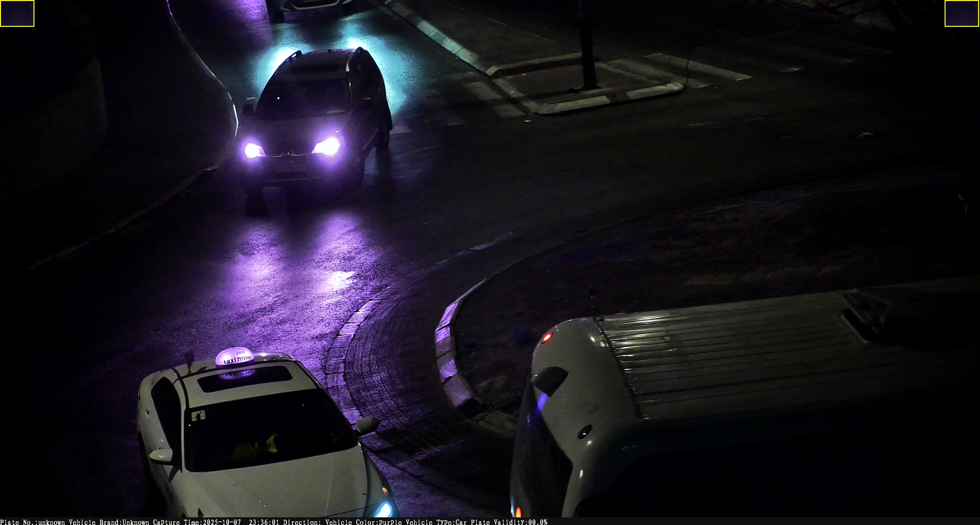Click the yellow-bordered thumbnail in top-right corner
The height and width of the screenshot is (525, 980).
pyautogui.click(x=962, y=13)
